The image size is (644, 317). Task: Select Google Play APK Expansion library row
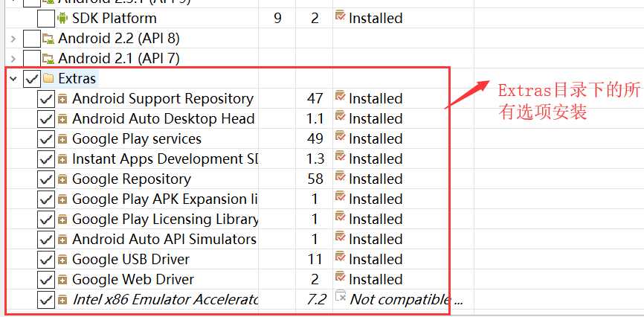[165, 199]
